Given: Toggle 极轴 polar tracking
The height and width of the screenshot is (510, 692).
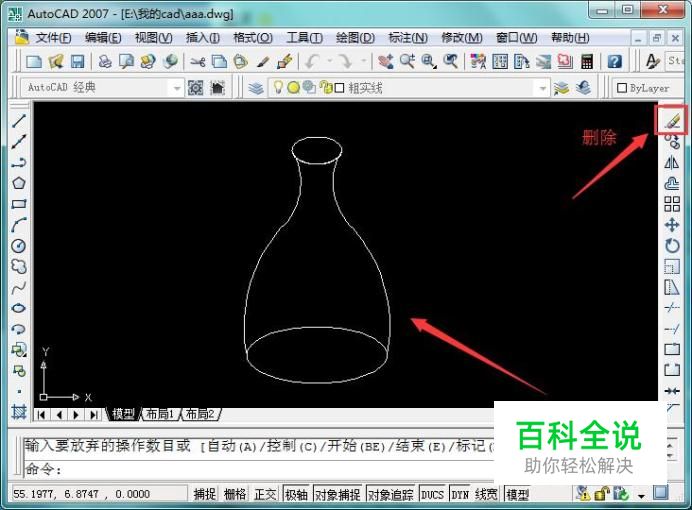Looking at the screenshot, I should [x=296, y=494].
